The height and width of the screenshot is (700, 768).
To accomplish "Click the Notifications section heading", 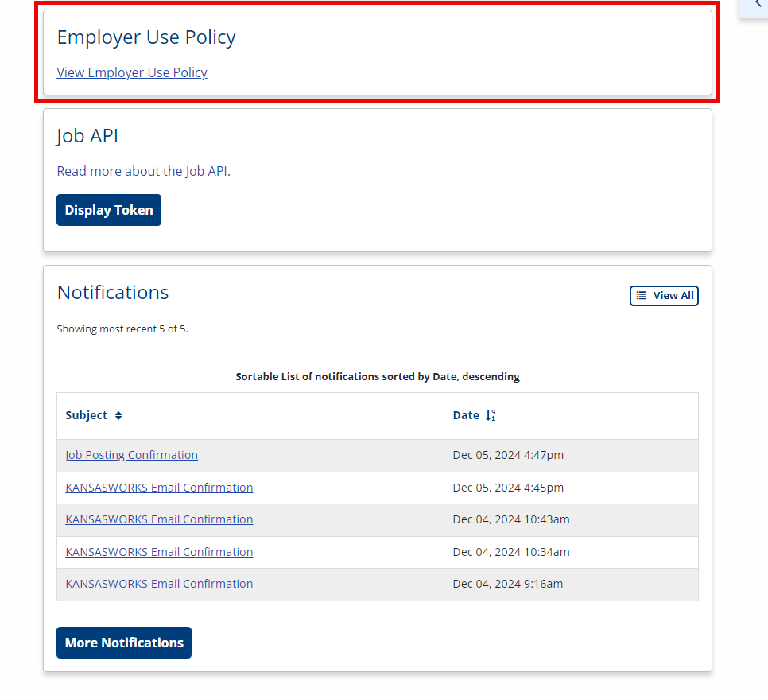I will (x=113, y=293).
